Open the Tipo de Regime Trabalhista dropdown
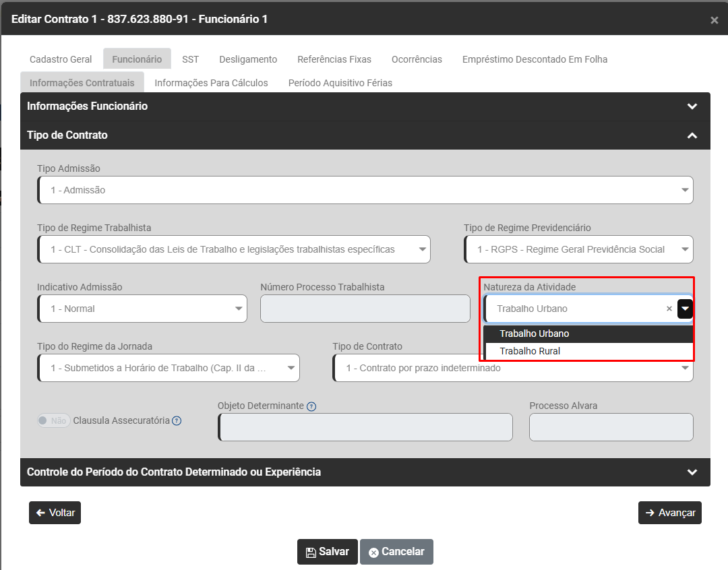The height and width of the screenshot is (570, 728). pyautogui.click(x=233, y=249)
